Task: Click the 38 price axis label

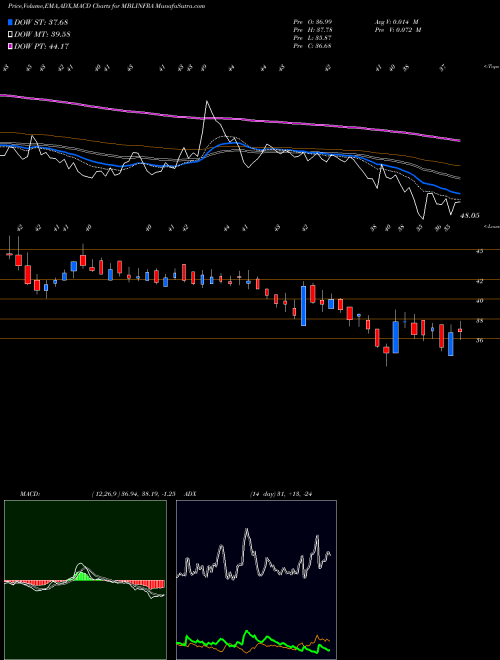Action: [x=479, y=321]
